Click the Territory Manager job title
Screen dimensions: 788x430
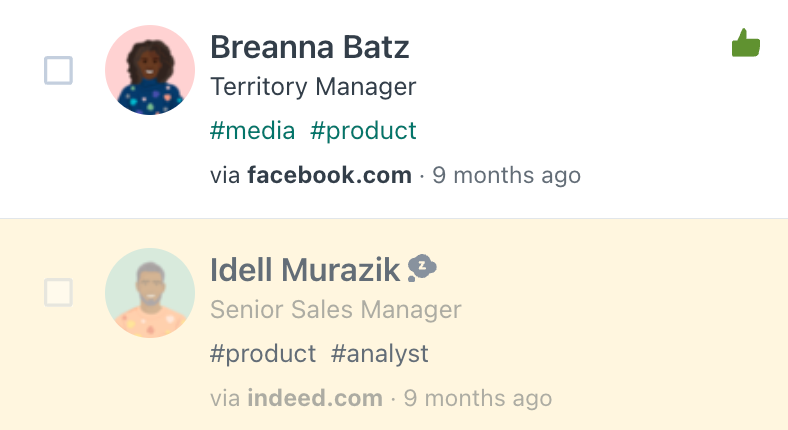[313, 86]
